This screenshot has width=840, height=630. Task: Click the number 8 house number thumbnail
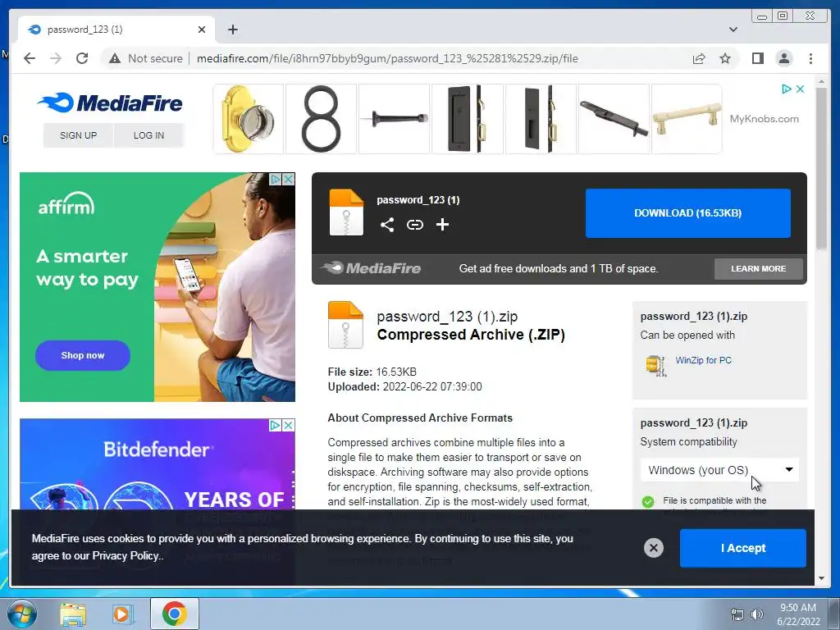pyautogui.click(x=321, y=119)
